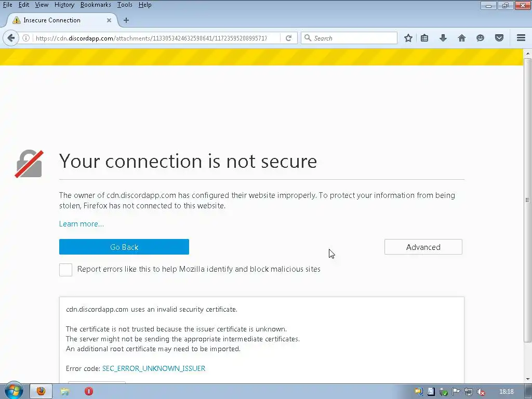Show bookmarks list icon in toolbar

coord(424,38)
